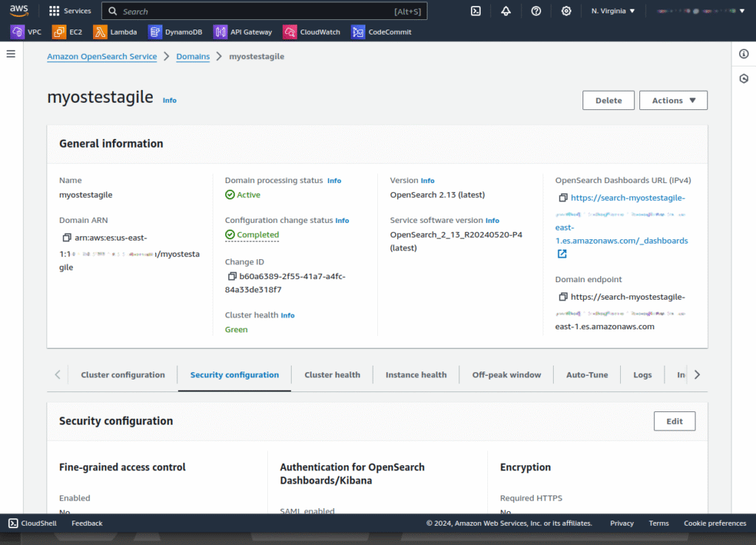Click the CloudShell icon in footer

click(13, 524)
